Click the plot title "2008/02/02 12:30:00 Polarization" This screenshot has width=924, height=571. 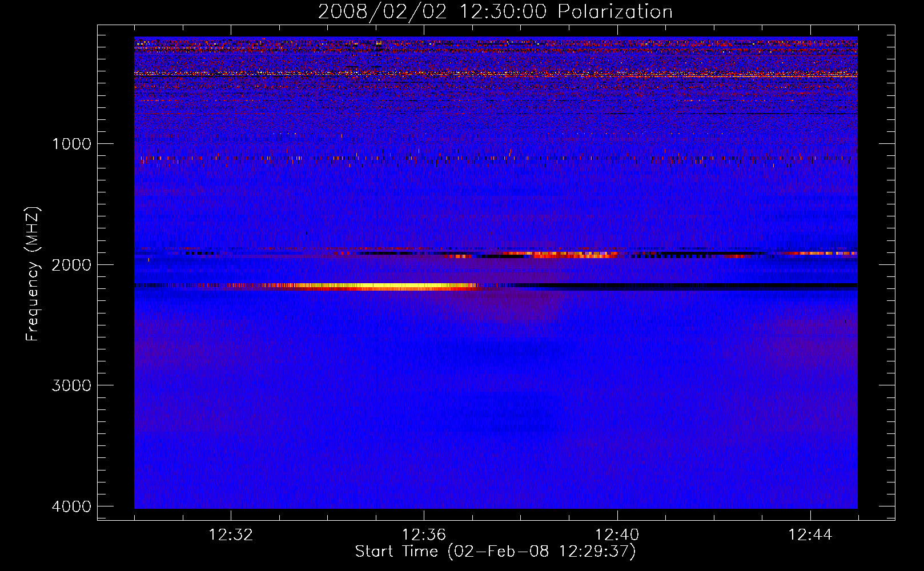(x=495, y=11)
